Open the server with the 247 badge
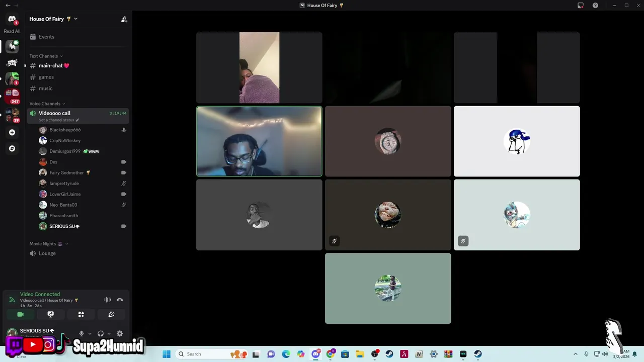The image size is (644, 362). (x=12, y=95)
